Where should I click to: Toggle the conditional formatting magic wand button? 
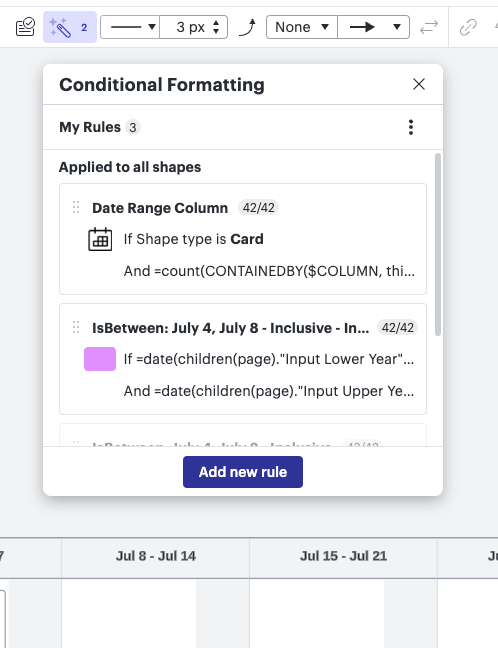pyautogui.click(x=70, y=27)
